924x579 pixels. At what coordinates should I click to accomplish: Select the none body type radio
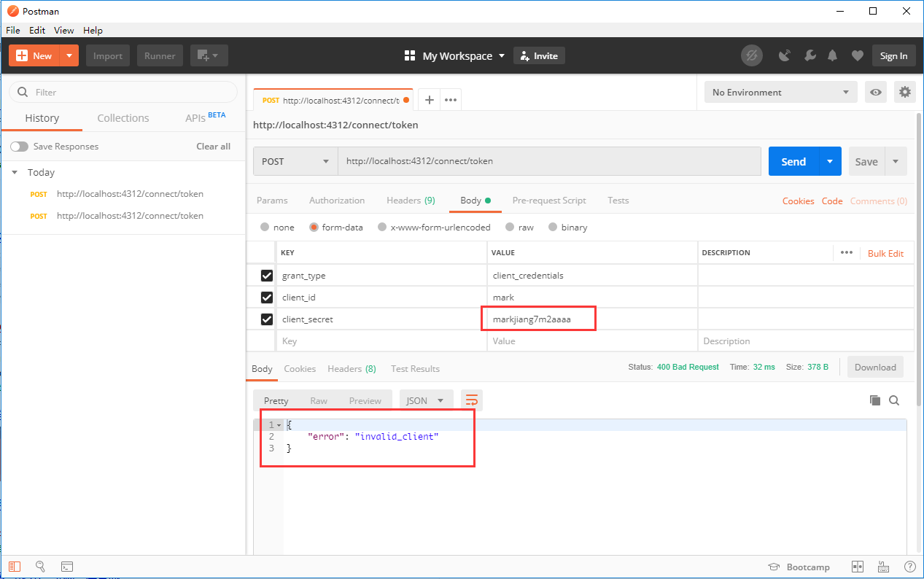265,227
